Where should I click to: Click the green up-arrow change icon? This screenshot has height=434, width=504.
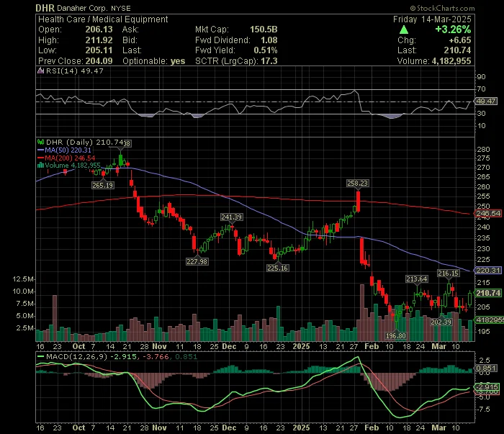404,30
